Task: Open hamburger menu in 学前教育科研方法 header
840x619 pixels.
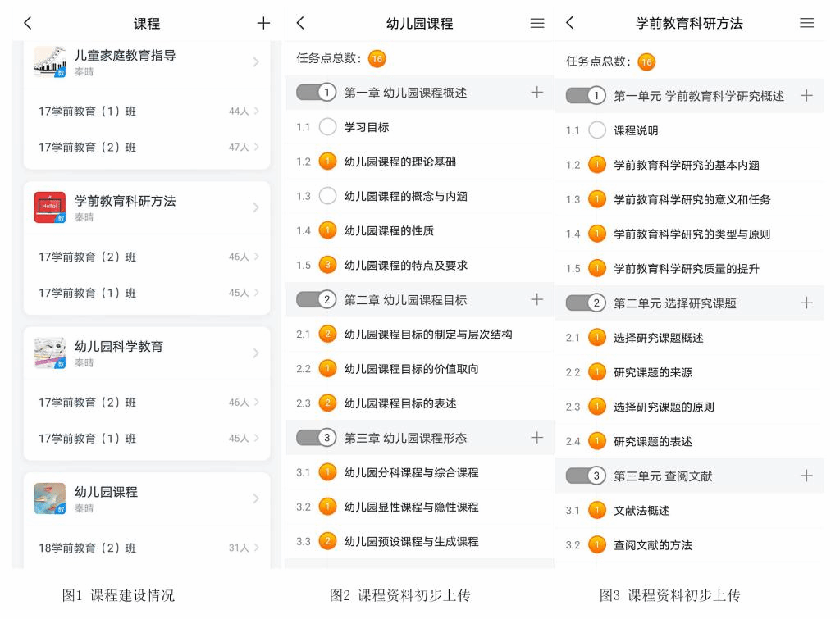Action: pyautogui.click(x=806, y=24)
